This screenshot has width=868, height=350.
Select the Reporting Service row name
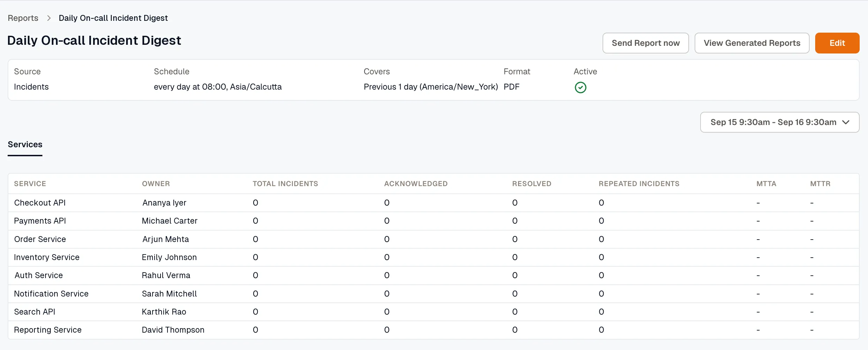click(x=48, y=330)
